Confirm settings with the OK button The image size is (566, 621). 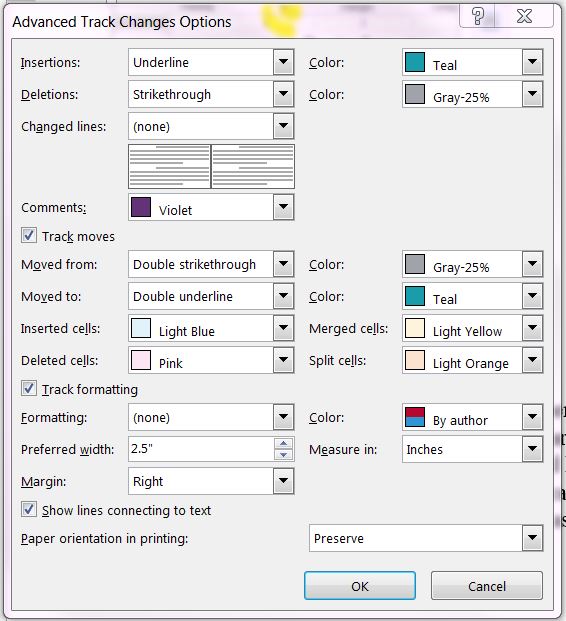(x=360, y=586)
